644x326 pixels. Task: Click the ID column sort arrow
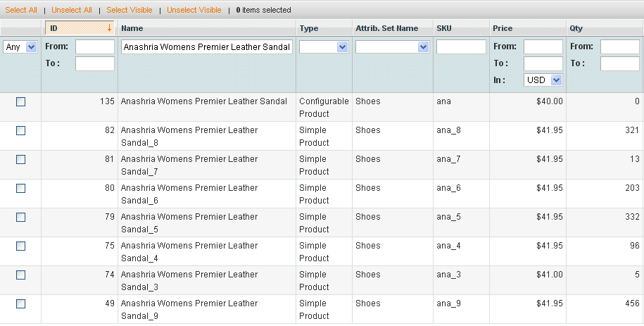point(109,29)
